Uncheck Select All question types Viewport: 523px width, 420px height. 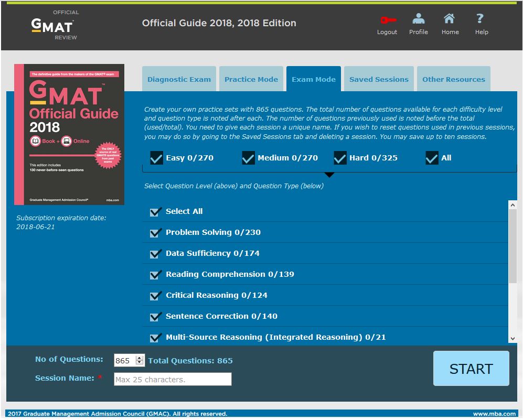pos(155,212)
